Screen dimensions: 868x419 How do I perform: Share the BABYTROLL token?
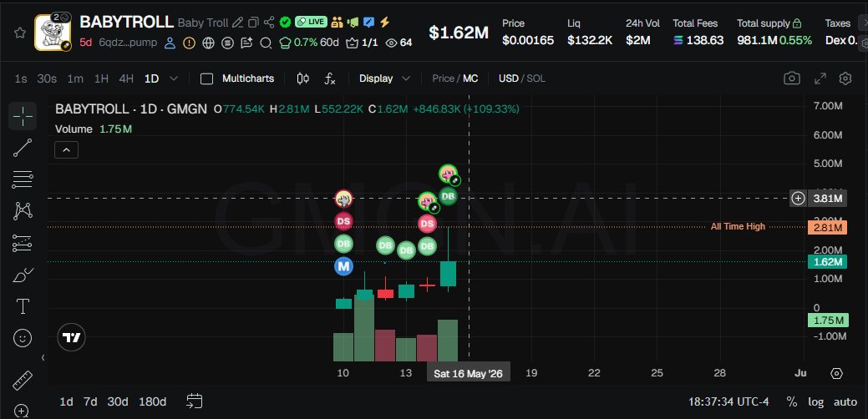point(269,23)
